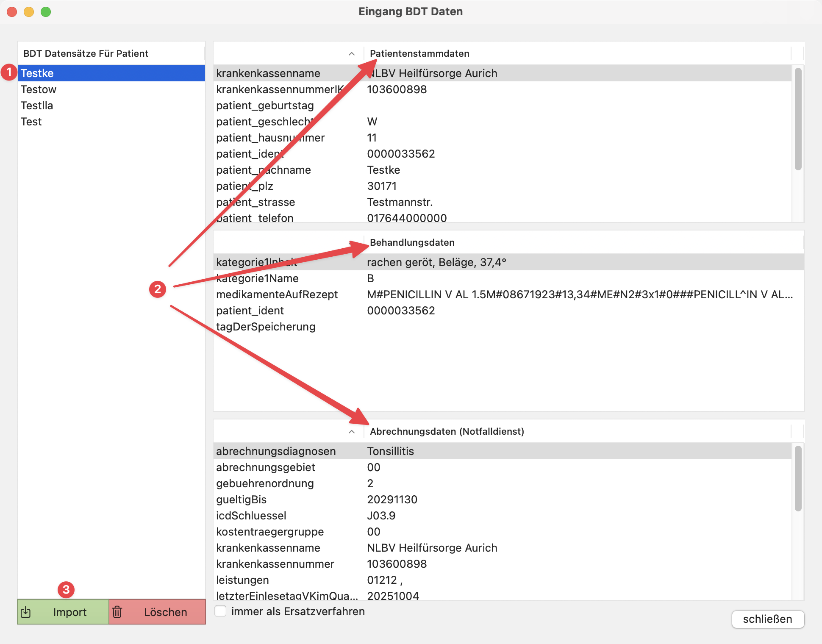Enable 'immer als Ersatzverfahren' checkbox
Screen dimensions: 822x644
[x=220, y=611]
